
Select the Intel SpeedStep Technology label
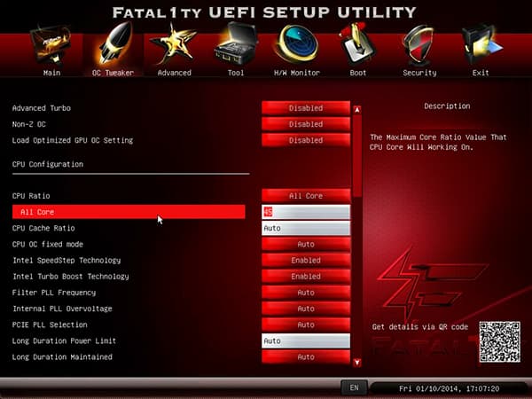point(66,261)
